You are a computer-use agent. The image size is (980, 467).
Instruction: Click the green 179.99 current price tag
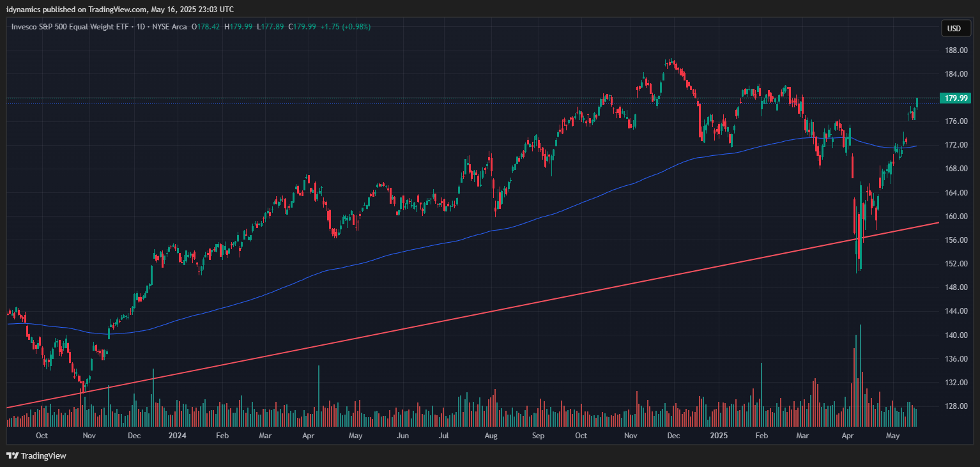956,98
